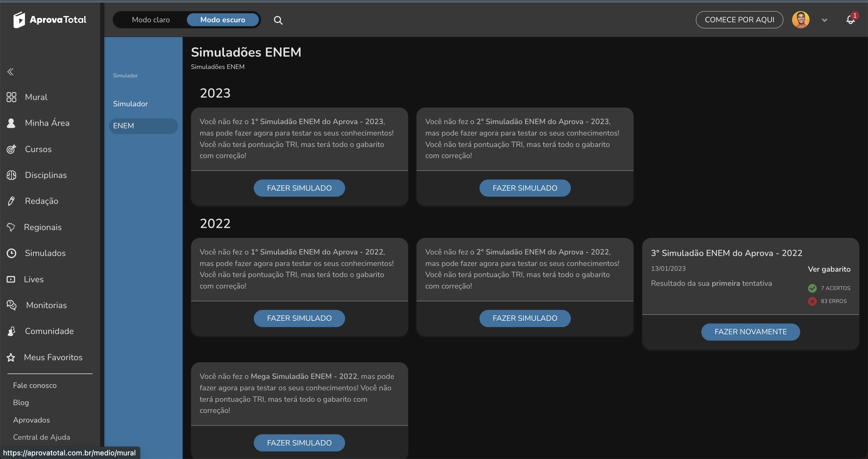Click the Lives video icon
Screen dimensions: 868x459
click(11, 279)
